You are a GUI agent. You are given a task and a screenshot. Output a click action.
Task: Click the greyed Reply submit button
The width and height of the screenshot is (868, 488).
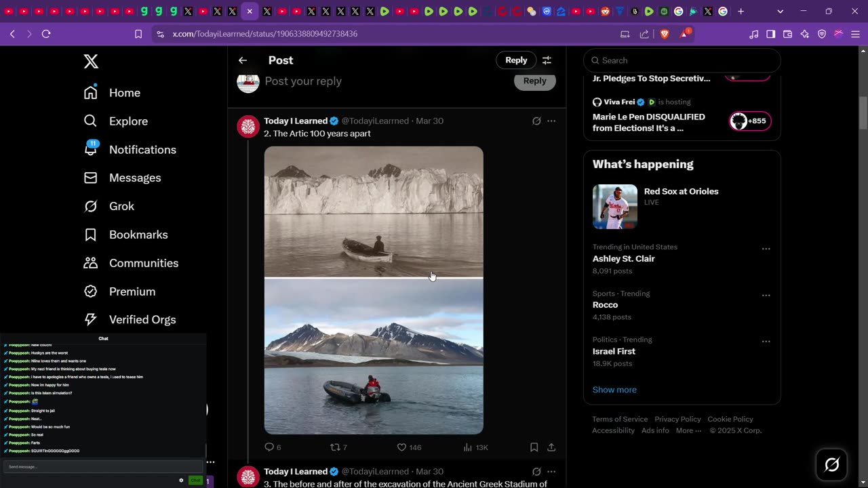534,81
